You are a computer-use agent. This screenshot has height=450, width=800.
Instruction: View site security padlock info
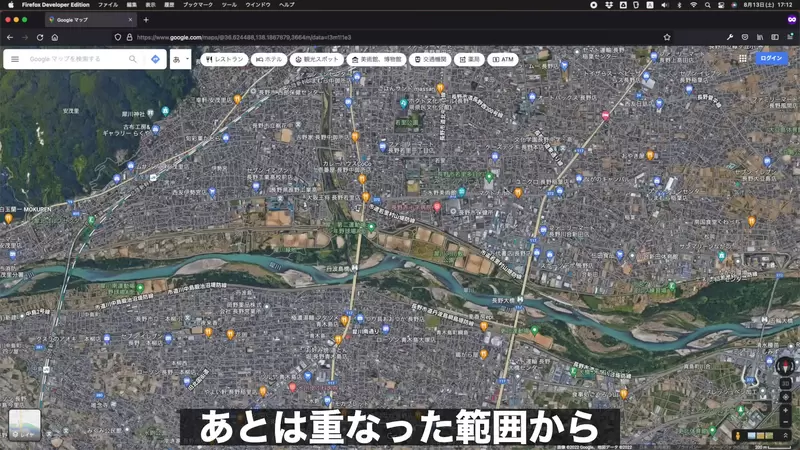pos(129,37)
